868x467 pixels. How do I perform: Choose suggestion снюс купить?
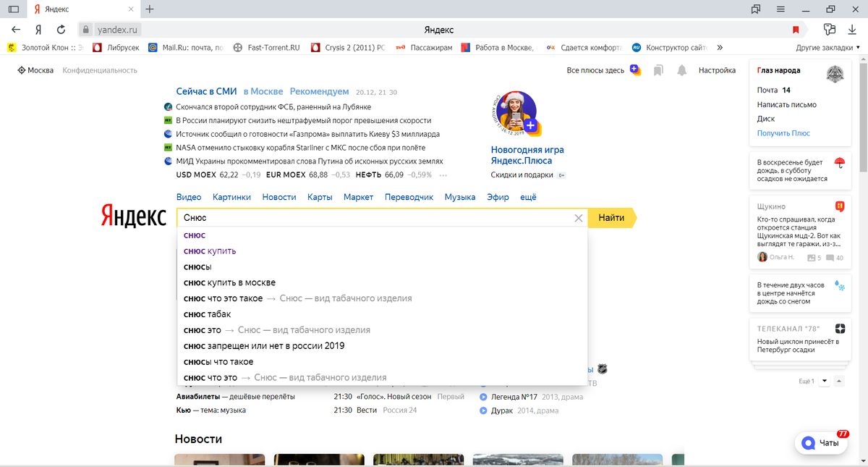point(382,251)
